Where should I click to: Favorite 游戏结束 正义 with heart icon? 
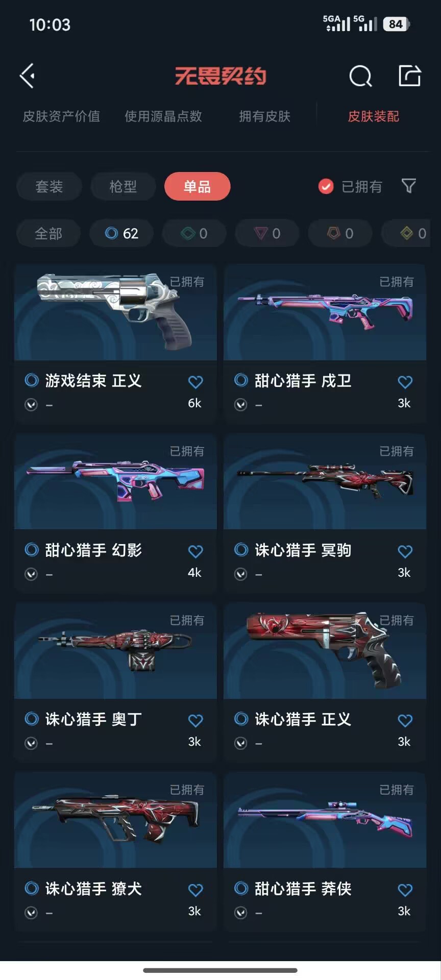pos(195,381)
